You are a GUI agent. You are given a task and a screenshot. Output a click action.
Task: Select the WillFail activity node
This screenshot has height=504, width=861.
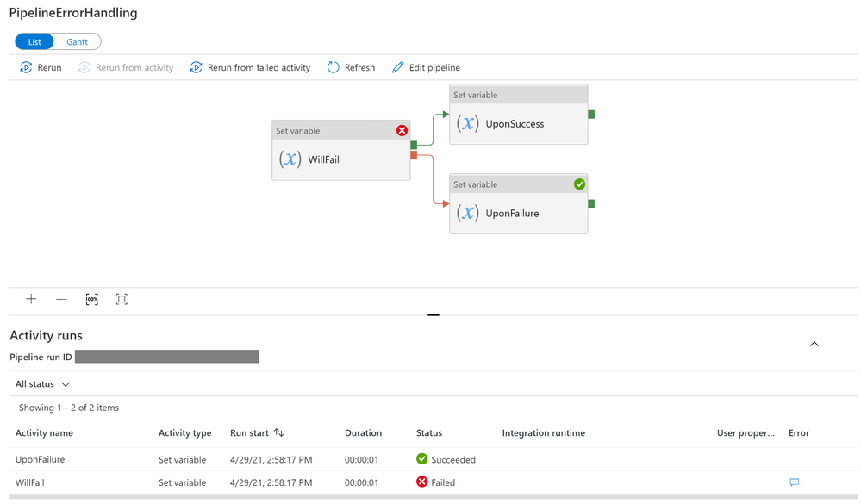coord(341,151)
